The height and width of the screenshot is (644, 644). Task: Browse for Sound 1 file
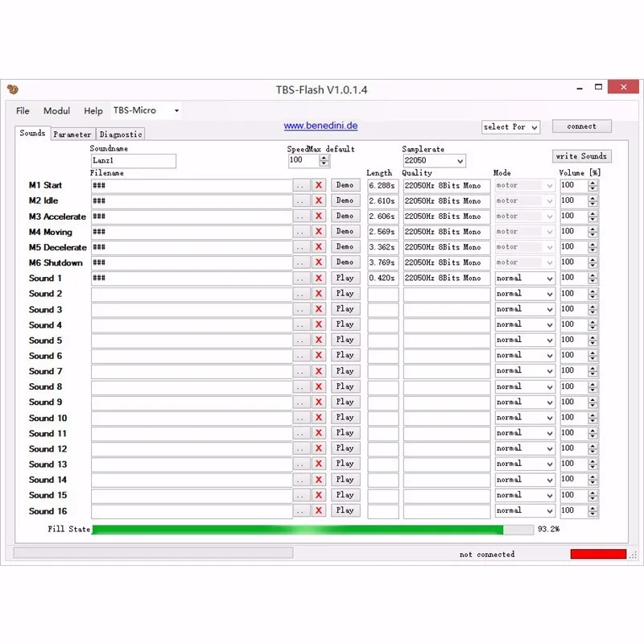click(301, 278)
